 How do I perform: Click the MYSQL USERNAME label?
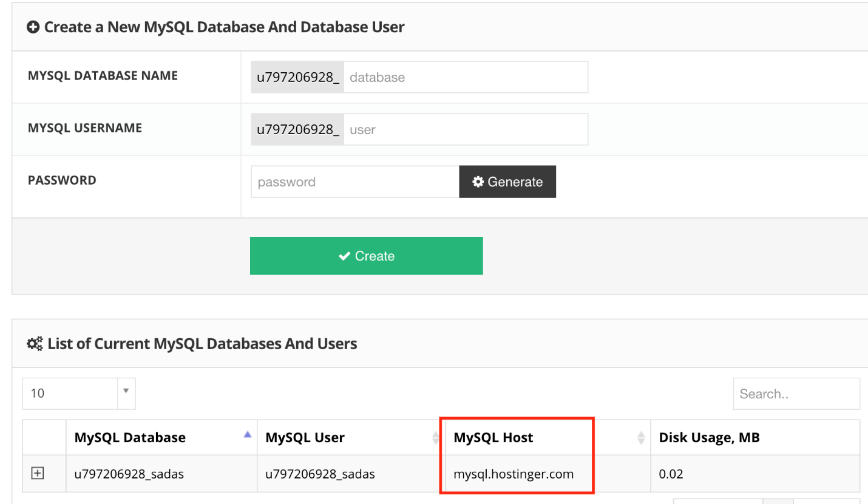coord(85,128)
